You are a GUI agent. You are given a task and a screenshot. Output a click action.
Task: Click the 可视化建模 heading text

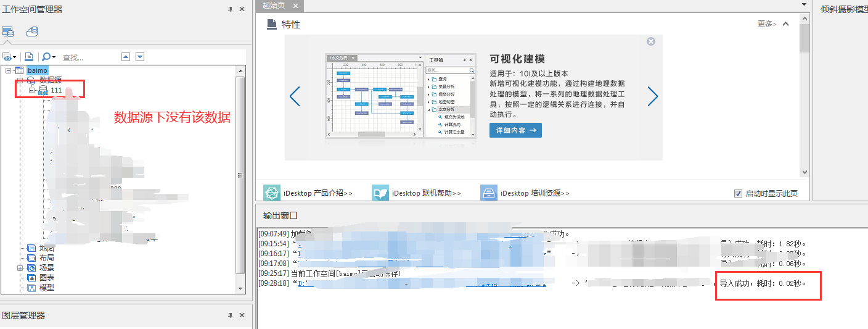click(517, 59)
